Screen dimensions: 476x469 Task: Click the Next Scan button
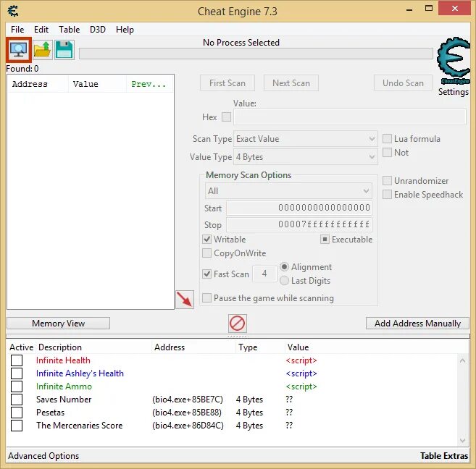[291, 83]
